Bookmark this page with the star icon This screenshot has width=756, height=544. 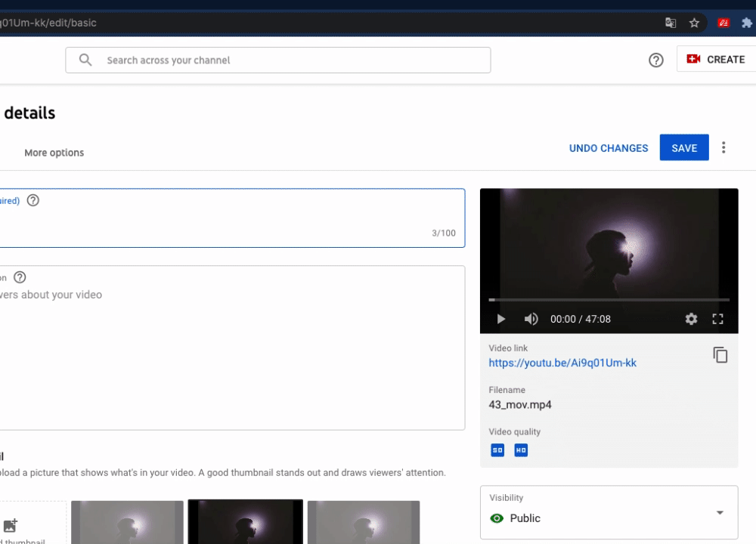click(694, 23)
